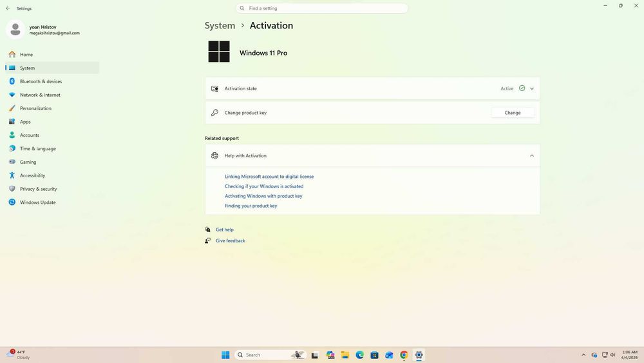Viewport: 644px width, 363px height.
Task: Select Accessibility in the sidebar
Action: pos(52,175)
